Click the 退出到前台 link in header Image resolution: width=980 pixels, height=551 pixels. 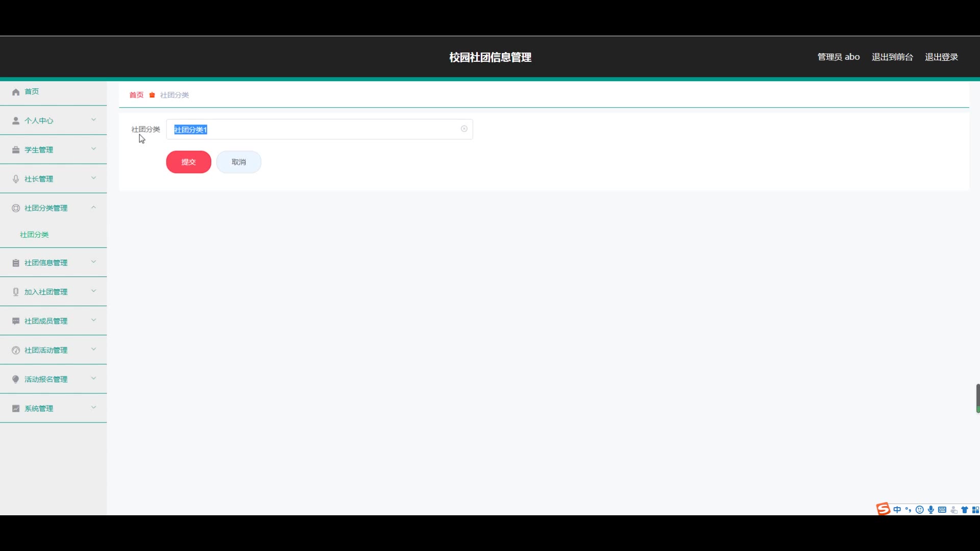point(892,57)
